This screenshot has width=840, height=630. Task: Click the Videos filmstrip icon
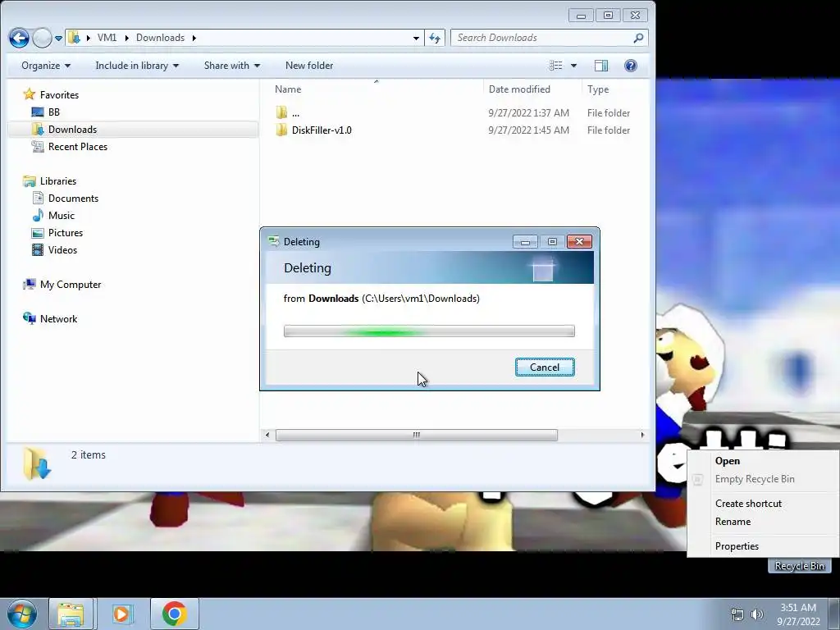[38, 250]
